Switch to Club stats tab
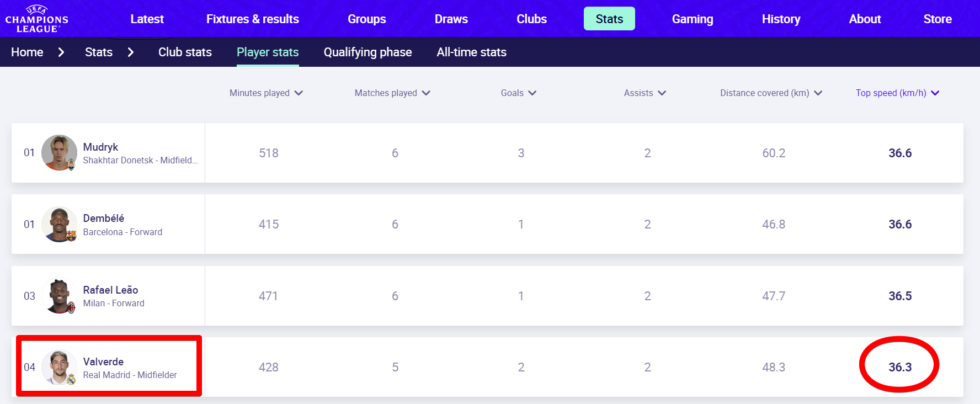This screenshot has height=404, width=980. (185, 52)
